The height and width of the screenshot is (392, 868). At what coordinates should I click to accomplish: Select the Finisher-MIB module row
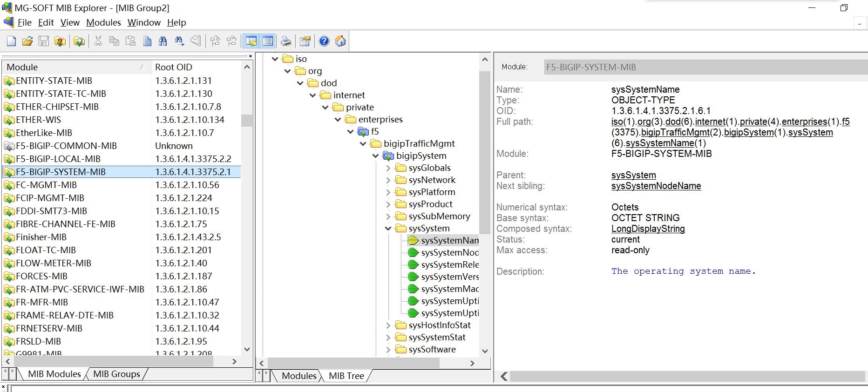(121, 237)
